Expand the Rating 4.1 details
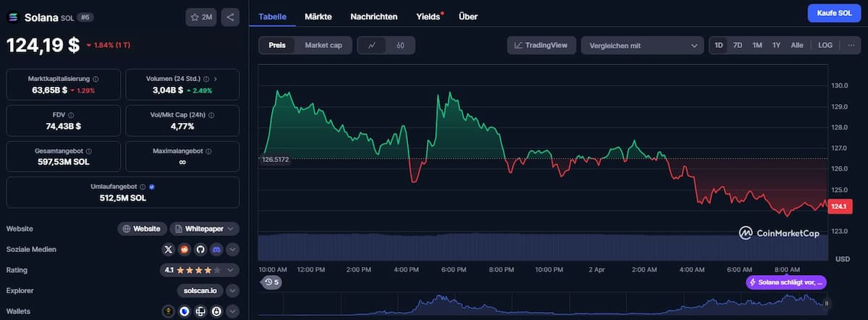The height and width of the screenshot is (320, 868). [200, 269]
